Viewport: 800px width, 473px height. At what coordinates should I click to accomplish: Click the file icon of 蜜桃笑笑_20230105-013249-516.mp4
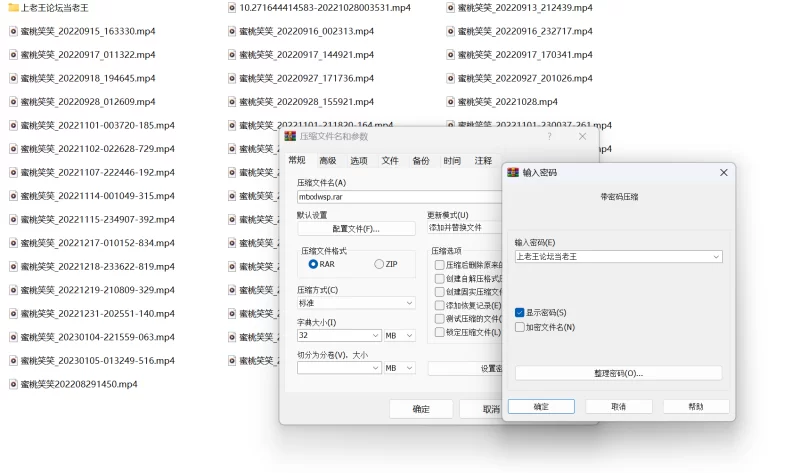(13, 360)
